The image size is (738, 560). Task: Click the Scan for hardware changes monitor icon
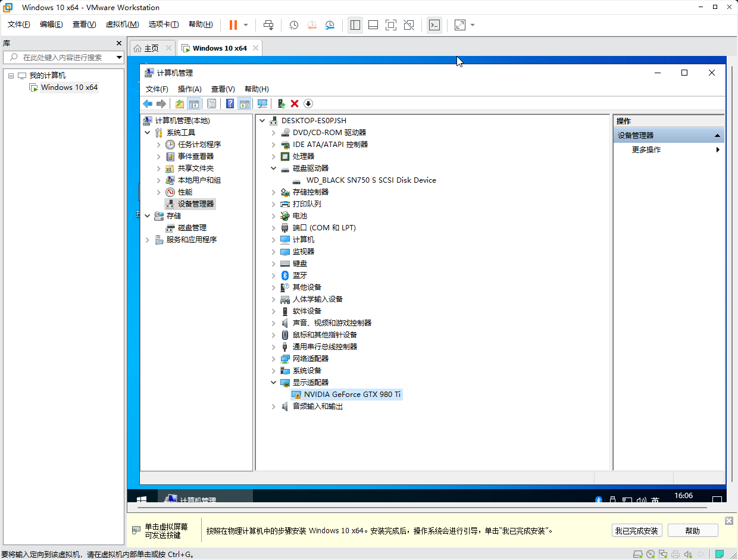pos(262,104)
